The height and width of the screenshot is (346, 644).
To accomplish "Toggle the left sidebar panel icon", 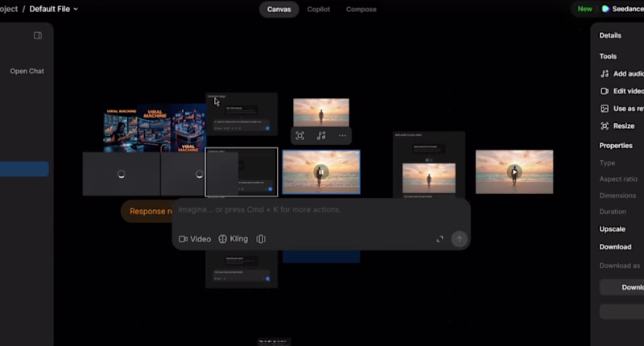I will [38, 35].
